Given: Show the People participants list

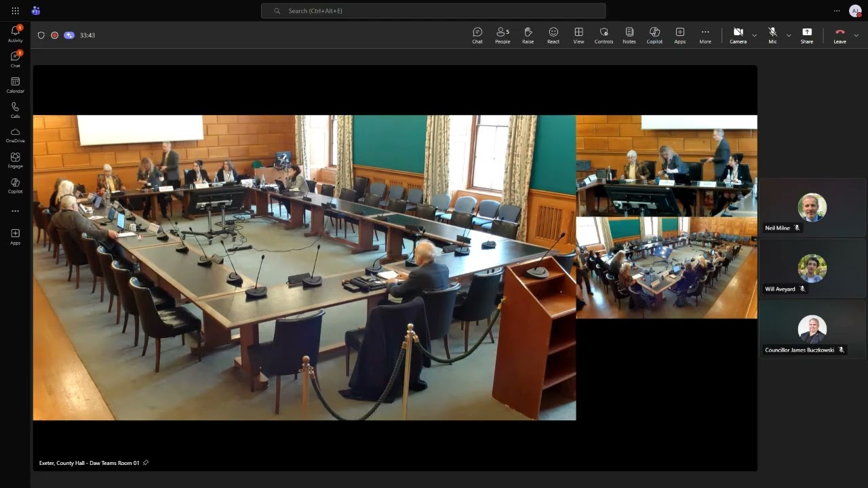Looking at the screenshot, I should [502, 35].
